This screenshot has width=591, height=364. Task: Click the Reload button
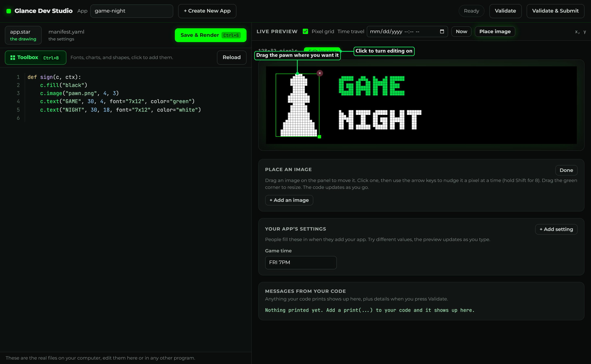(232, 58)
